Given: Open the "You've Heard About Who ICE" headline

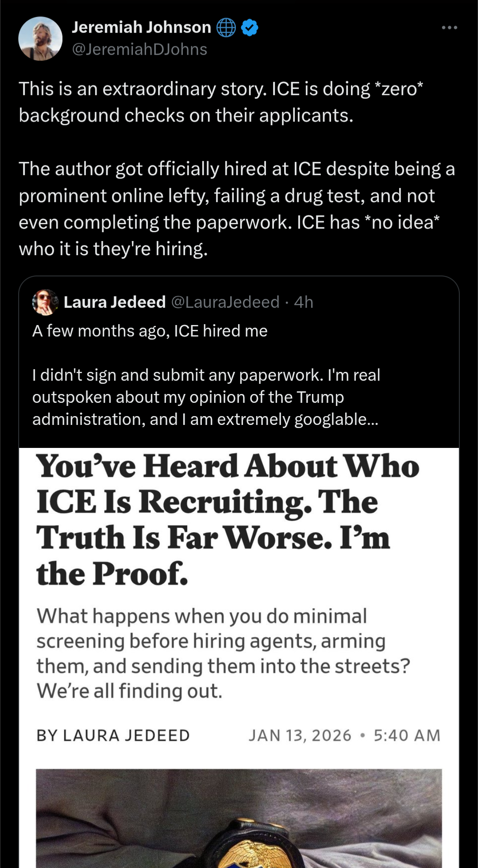Looking at the screenshot, I should (x=227, y=520).
